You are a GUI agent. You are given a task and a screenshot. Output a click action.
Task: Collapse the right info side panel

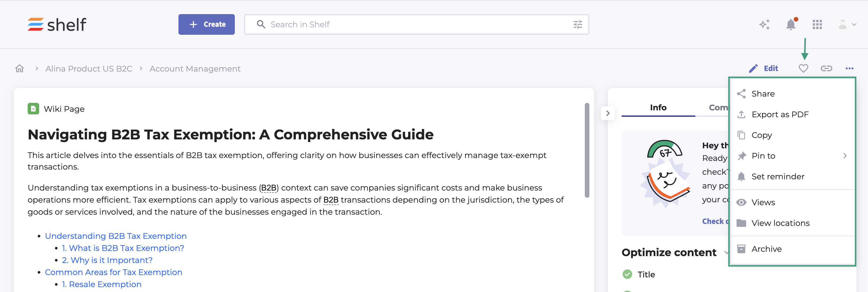tap(608, 113)
